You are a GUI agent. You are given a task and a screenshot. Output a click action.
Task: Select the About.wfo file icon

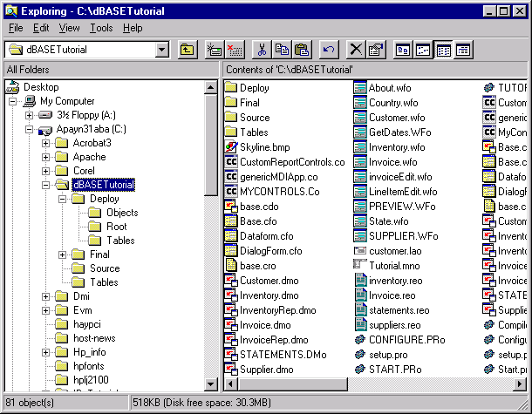point(360,88)
